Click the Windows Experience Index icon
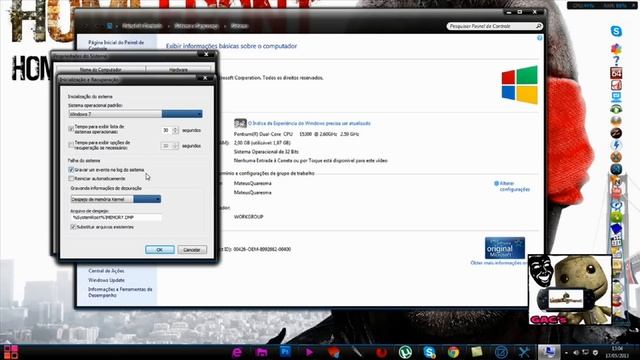The image size is (640, 360). 240,123
